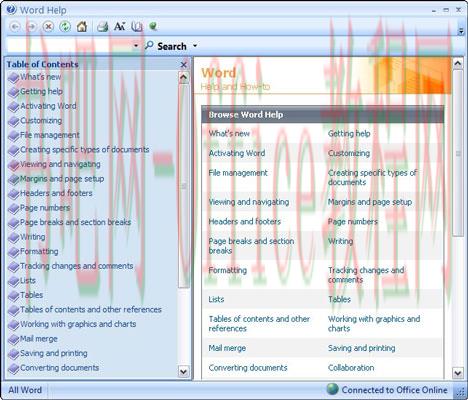Open Converting documents in Table of Contents
The height and width of the screenshot is (400, 468).
tap(60, 368)
